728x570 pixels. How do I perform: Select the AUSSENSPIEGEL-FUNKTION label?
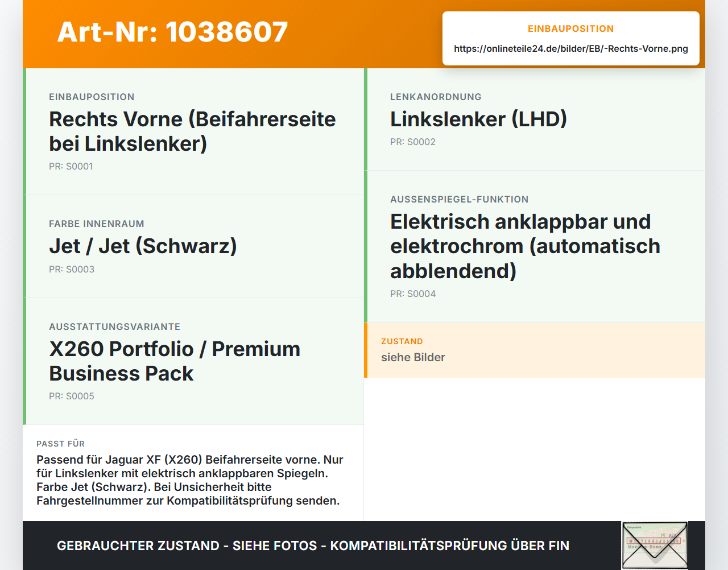click(x=460, y=199)
